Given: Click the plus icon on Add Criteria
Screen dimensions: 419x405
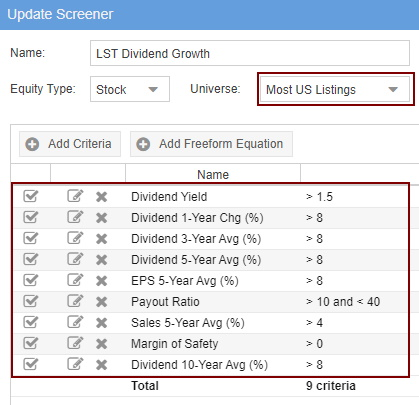Looking at the screenshot, I should 32,144.
